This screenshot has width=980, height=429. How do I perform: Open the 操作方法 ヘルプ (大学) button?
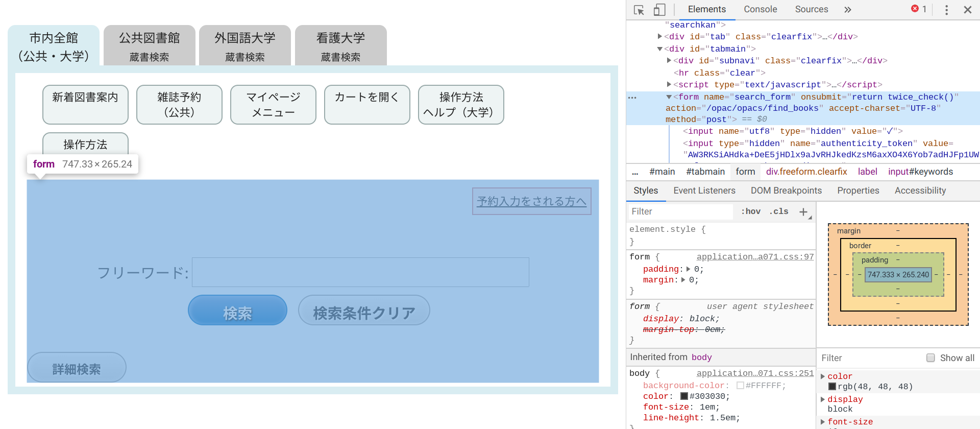point(461,105)
